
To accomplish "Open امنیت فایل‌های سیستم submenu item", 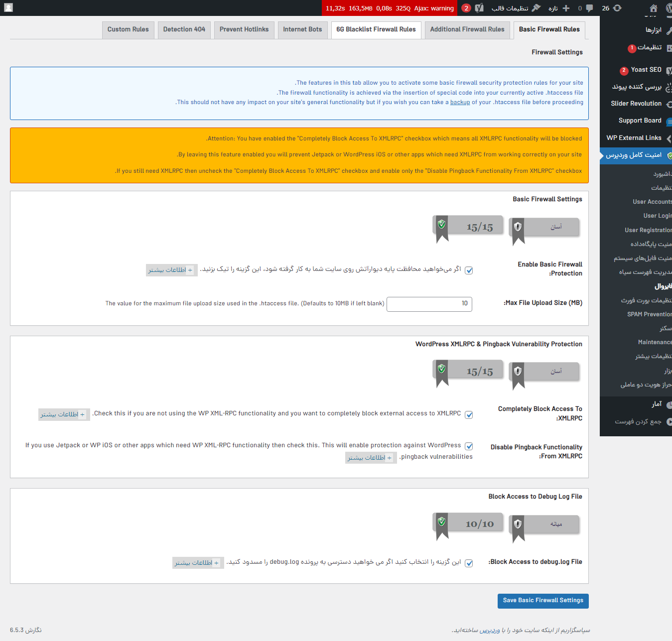I will pyautogui.click(x=643, y=258).
